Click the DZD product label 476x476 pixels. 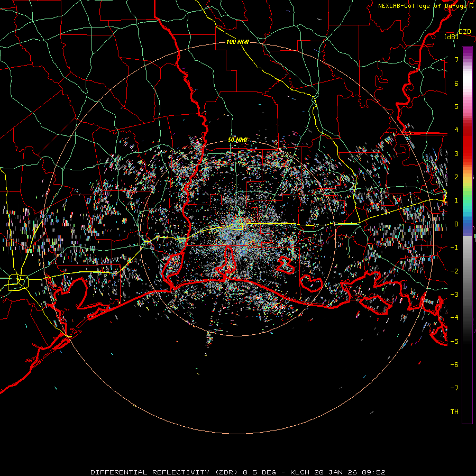[465, 32]
